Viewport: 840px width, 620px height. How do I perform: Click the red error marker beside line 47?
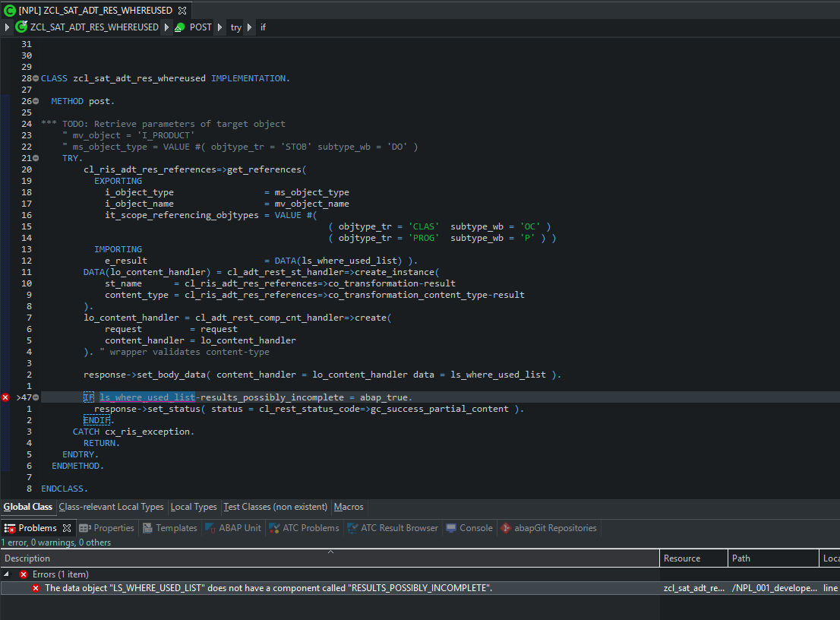pos(4,397)
